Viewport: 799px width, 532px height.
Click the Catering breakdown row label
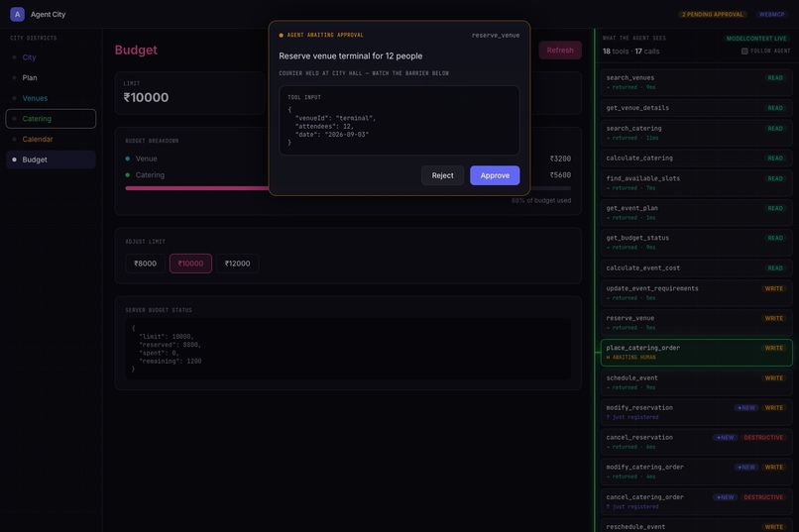point(150,175)
